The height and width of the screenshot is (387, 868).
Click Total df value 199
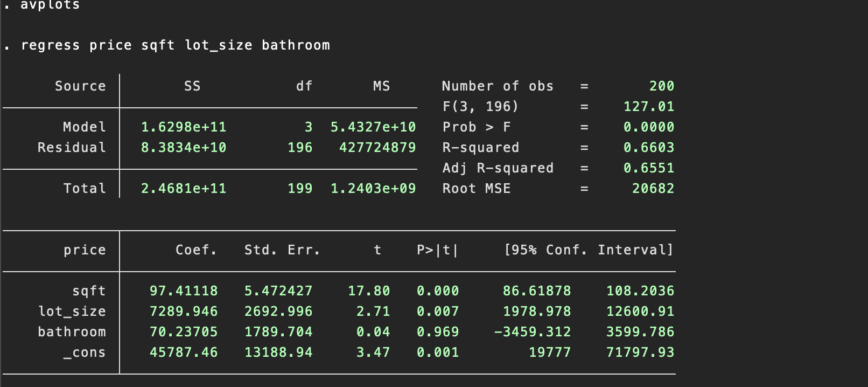click(x=300, y=189)
